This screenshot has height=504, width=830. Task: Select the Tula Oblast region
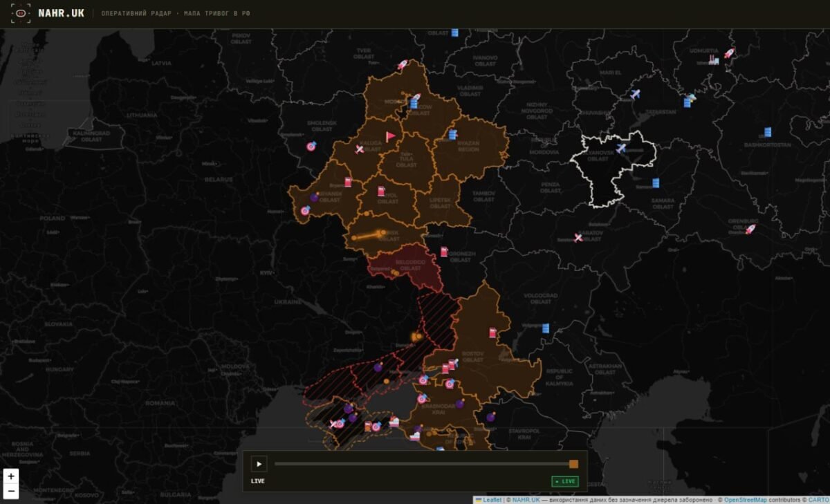click(x=407, y=161)
